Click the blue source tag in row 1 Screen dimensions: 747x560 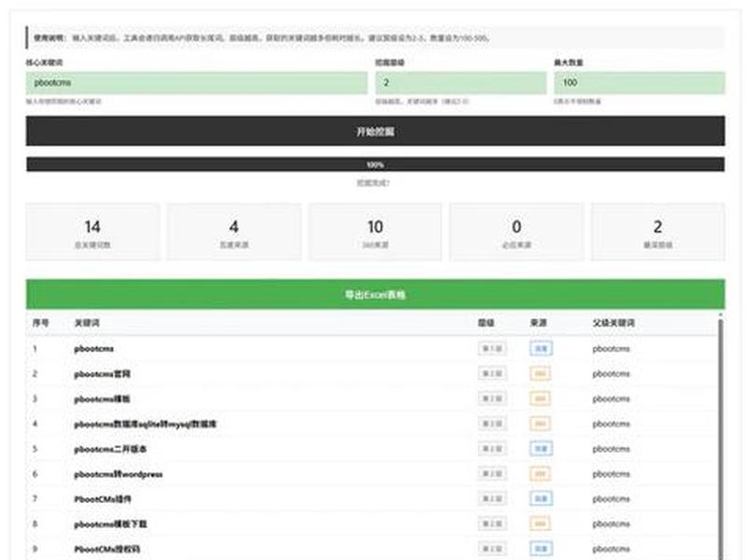pos(541,348)
